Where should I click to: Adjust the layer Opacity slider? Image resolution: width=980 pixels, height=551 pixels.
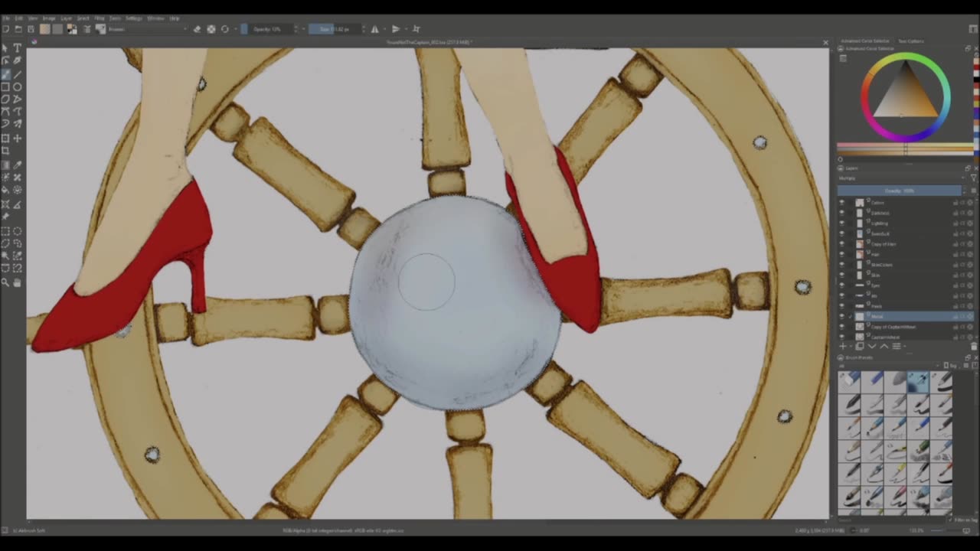(900, 191)
